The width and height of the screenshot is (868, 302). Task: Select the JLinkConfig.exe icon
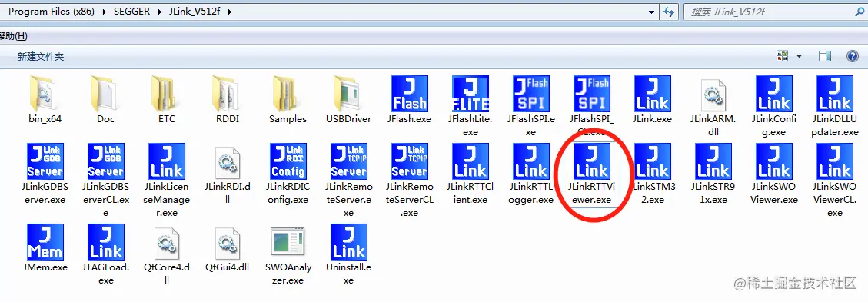tap(774, 94)
